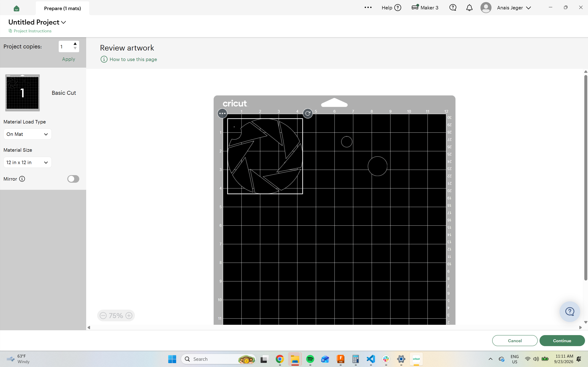Open the Spotify taskbar icon
The image size is (588, 367).
310,359
